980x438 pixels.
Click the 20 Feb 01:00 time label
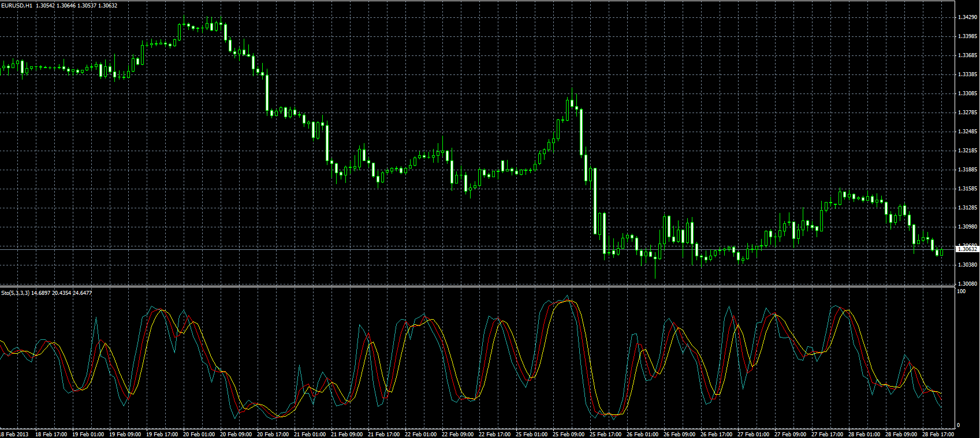point(199,435)
